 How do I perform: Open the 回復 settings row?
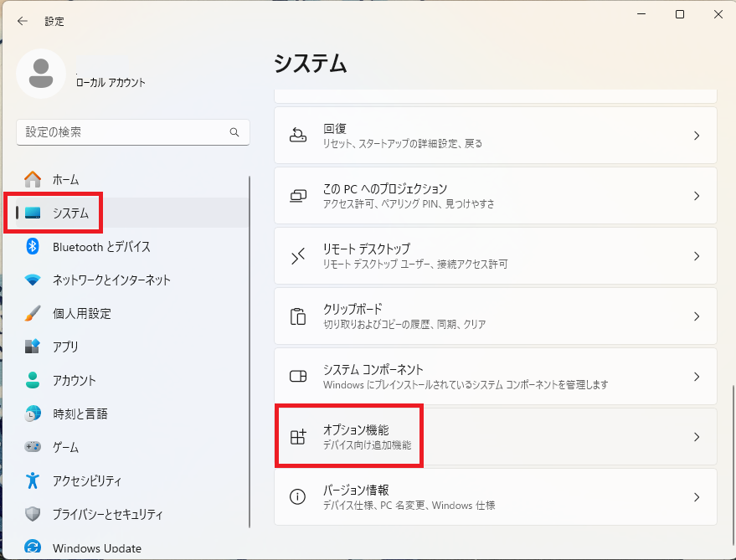point(495,136)
